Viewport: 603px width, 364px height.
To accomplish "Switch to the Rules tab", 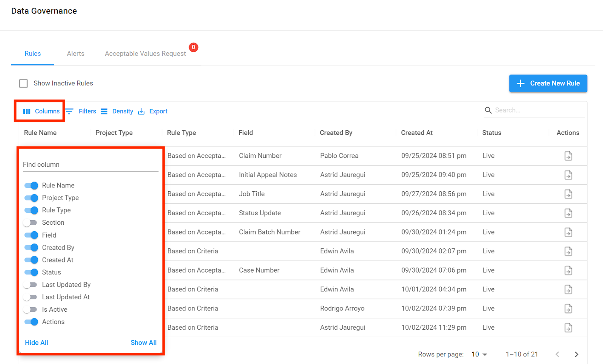I will coord(33,54).
